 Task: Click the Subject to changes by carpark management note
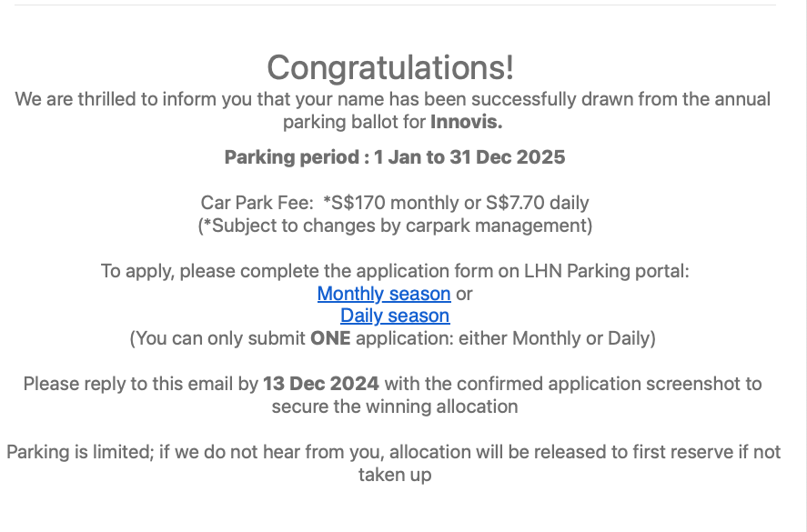395,226
